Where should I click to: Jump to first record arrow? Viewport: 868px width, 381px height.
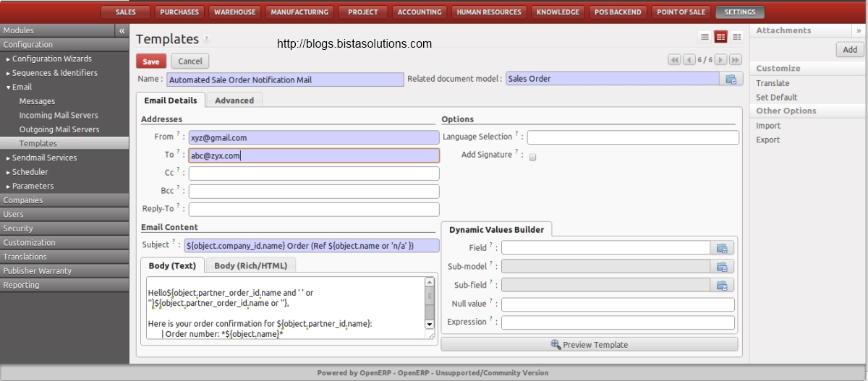(x=674, y=60)
